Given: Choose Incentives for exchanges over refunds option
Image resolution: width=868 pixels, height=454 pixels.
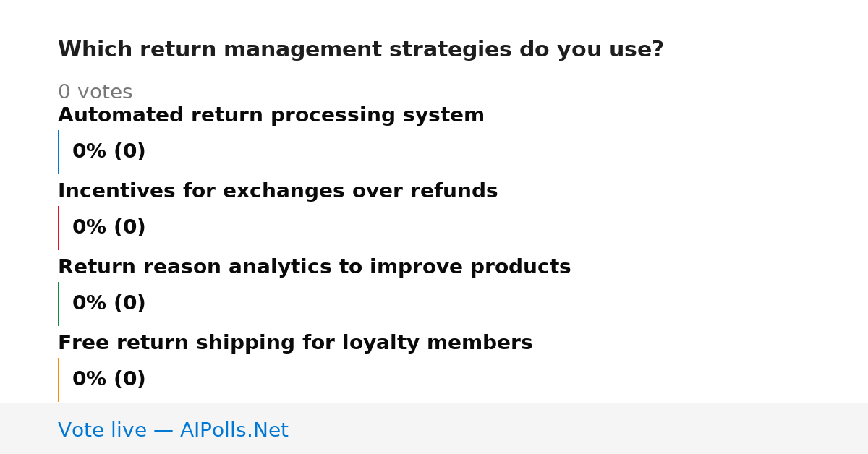Looking at the screenshot, I should pos(278,192).
